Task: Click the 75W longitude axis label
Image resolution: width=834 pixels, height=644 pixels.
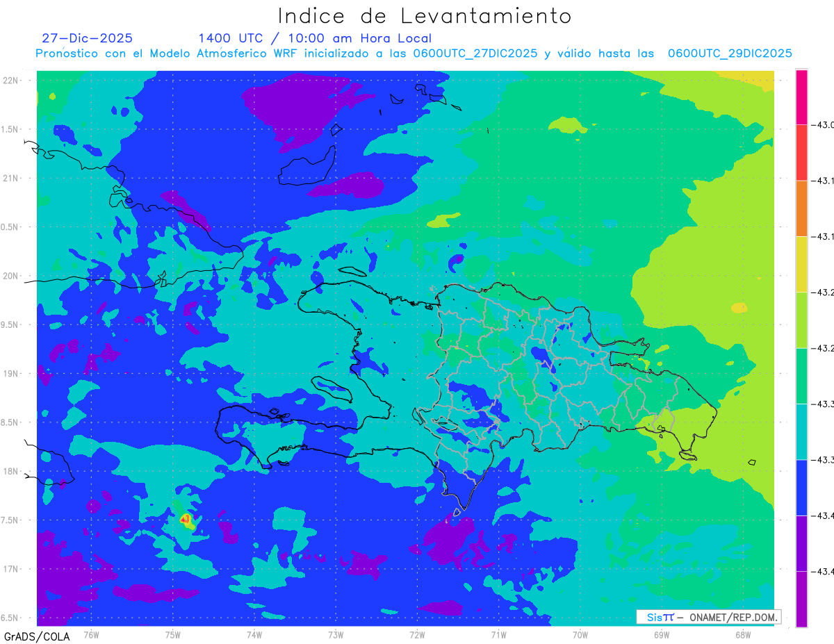Action: [x=173, y=634]
